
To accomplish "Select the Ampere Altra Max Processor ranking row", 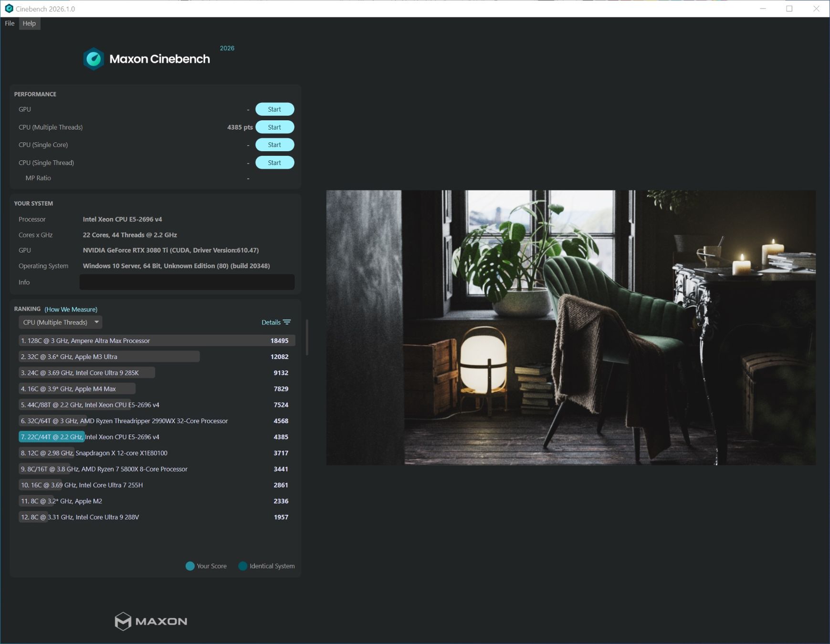I will (157, 341).
